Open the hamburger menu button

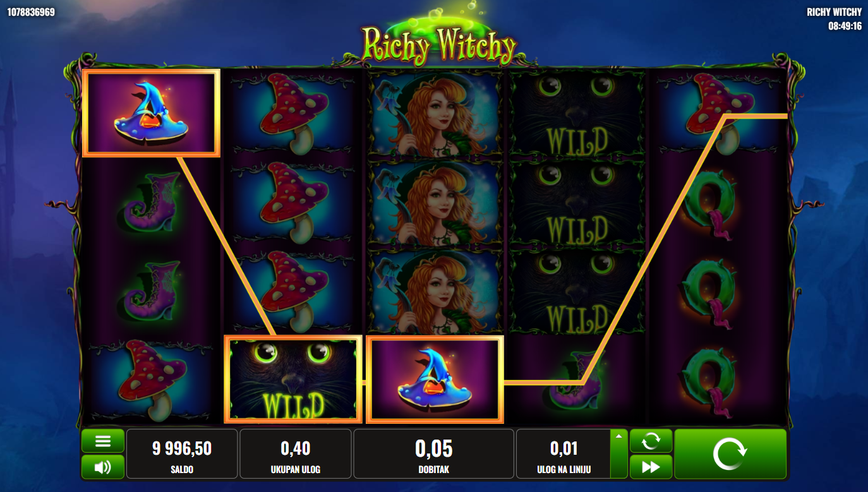pyautogui.click(x=103, y=441)
